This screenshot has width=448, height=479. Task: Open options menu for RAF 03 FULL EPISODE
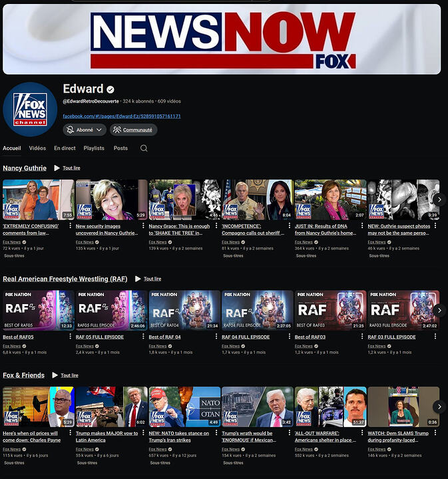click(x=435, y=337)
